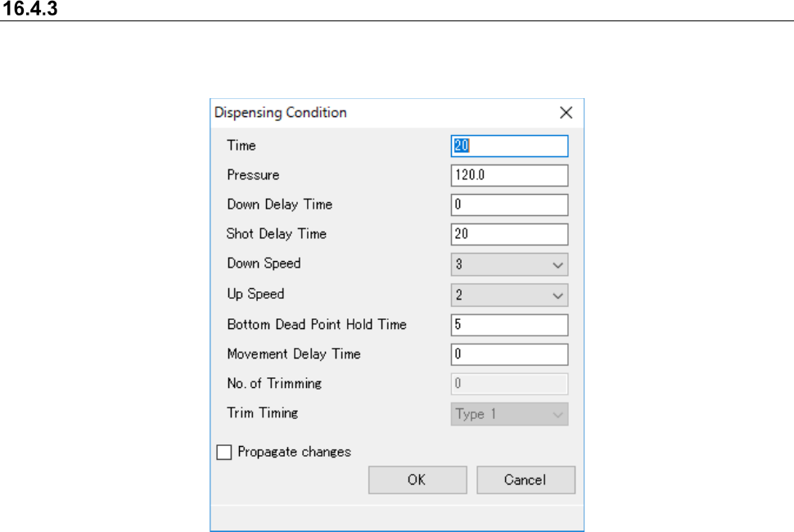This screenshot has height=532, width=794.
Task: Click the Shot Delay Time label text
Action: click(276, 234)
